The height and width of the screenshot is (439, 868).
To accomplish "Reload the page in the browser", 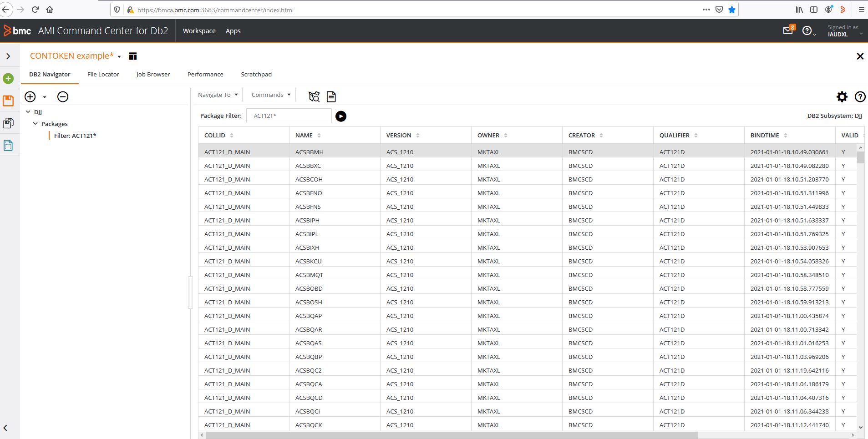I will [x=35, y=10].
